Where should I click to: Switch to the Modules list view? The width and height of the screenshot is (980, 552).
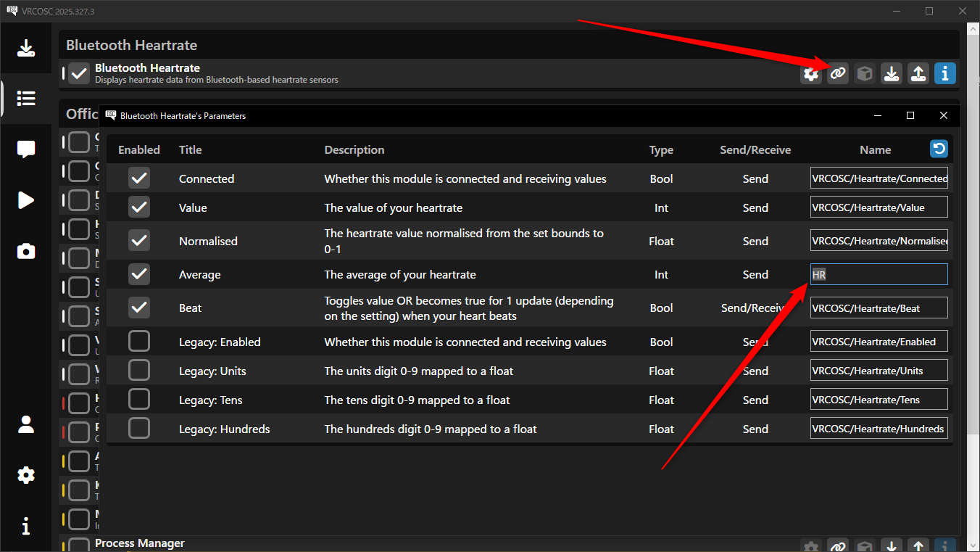point(26,98)
